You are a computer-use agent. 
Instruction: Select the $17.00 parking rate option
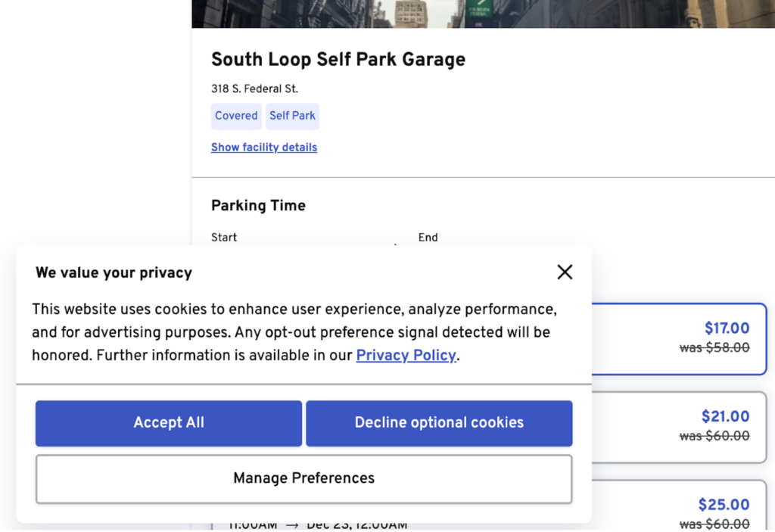[680, 338]
